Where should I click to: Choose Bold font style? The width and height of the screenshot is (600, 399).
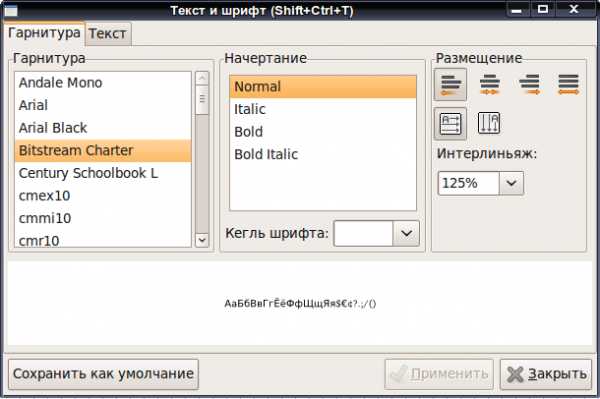point(323,132)
